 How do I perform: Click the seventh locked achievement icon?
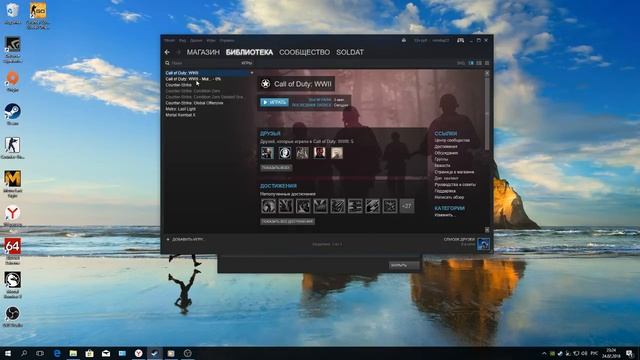click(x=372, y=206)
